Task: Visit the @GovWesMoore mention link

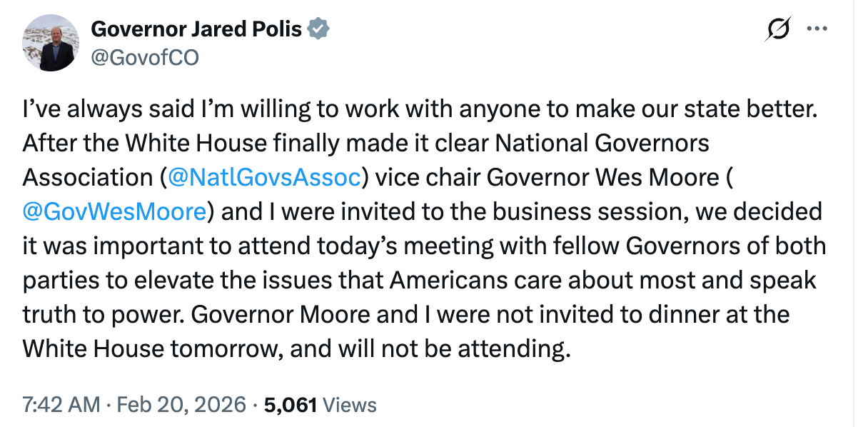Action: pos(116,211)
